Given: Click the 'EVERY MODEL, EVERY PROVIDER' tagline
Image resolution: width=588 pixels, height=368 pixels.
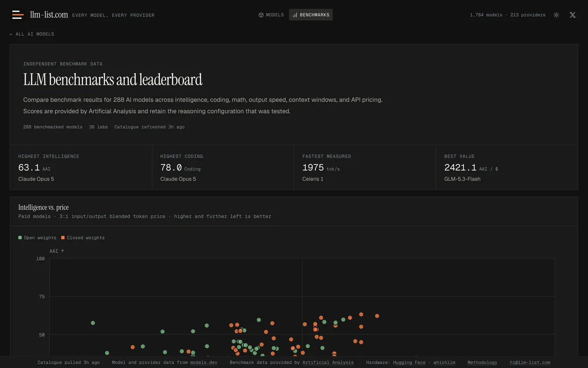Looking at the screenshot, I should (113, 15).
